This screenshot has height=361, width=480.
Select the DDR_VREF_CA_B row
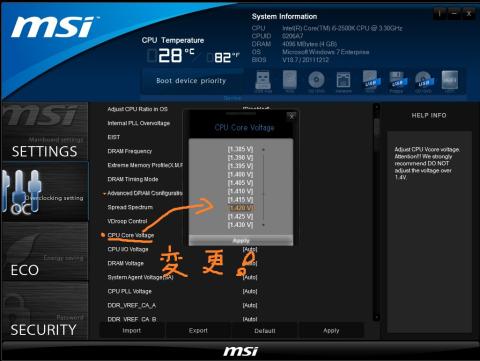(x=132, y=319)
